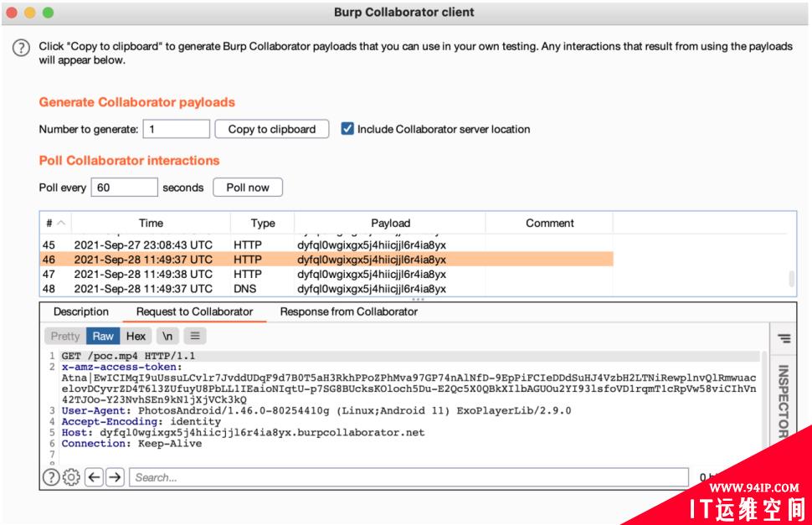Screen dimensions: 812x525
Task: Click the Host header line
Action: (x=243, y=432)
